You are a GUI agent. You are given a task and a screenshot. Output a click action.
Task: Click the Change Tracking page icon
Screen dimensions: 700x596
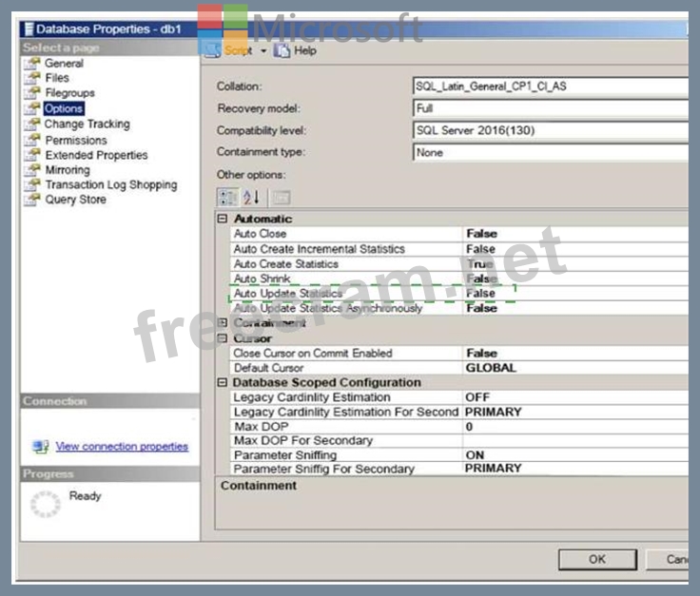click(x=31, y=124)
